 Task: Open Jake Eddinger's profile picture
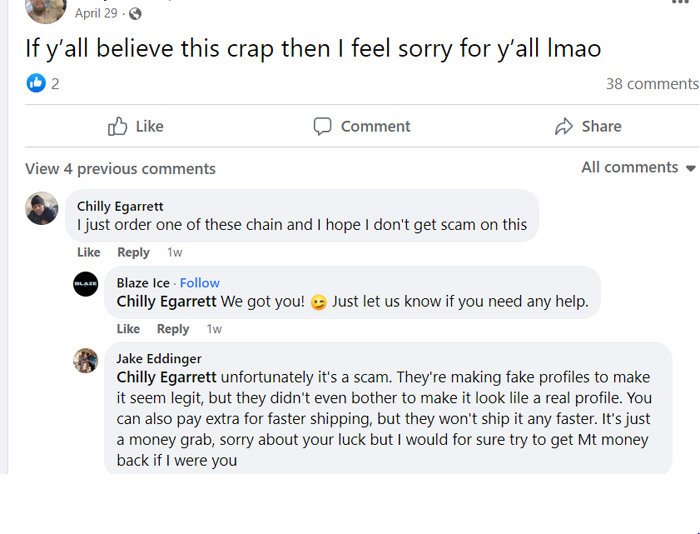86,360
